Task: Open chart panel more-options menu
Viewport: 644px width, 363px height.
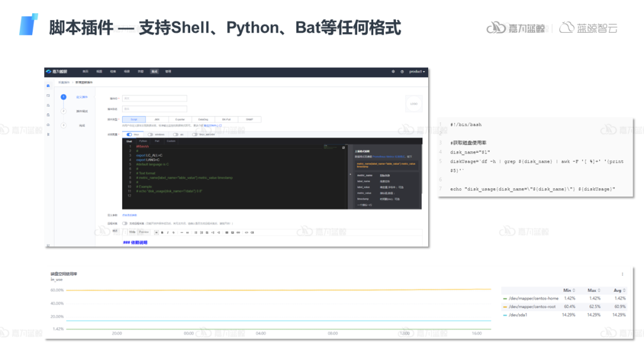Action: click(x=622, y=274)
